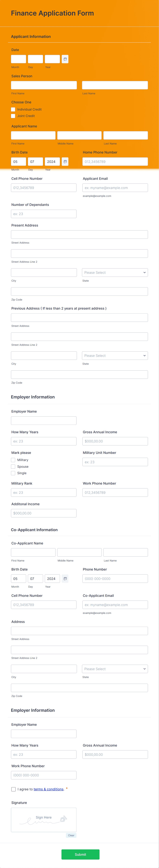Viewport: 159px width, 868px height.
Task: Click the co-applicant Birth Date Month field
Action: point(19,579)
